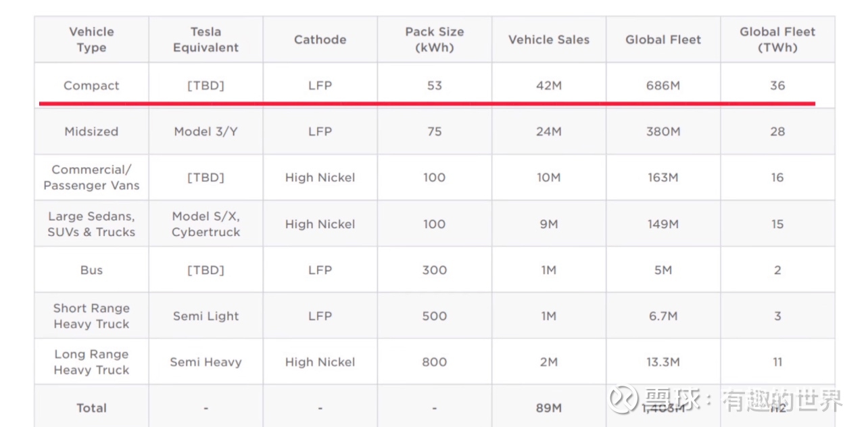Viewport: 868px width, 427px height.
Task: Click the red underline beneath Compact row
Action: pyautogui.click(x=427, y=104)
